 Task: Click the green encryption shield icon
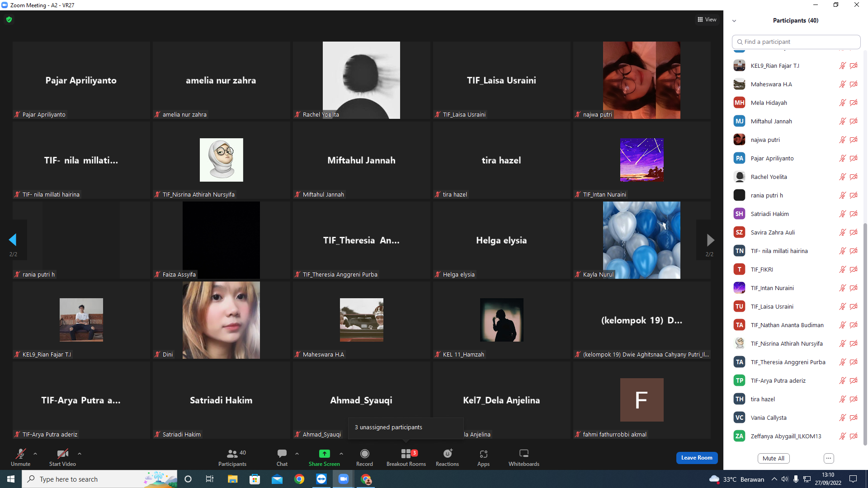(9, 19)
